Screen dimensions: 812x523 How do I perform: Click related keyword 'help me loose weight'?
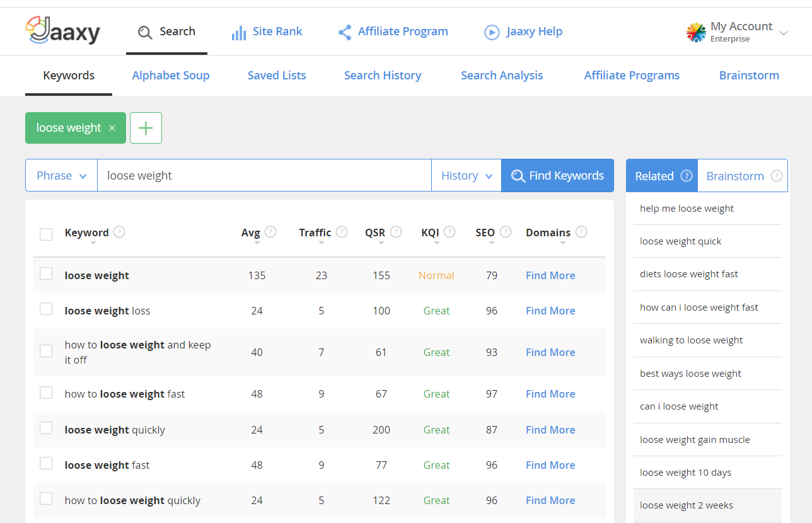point(687,209)
